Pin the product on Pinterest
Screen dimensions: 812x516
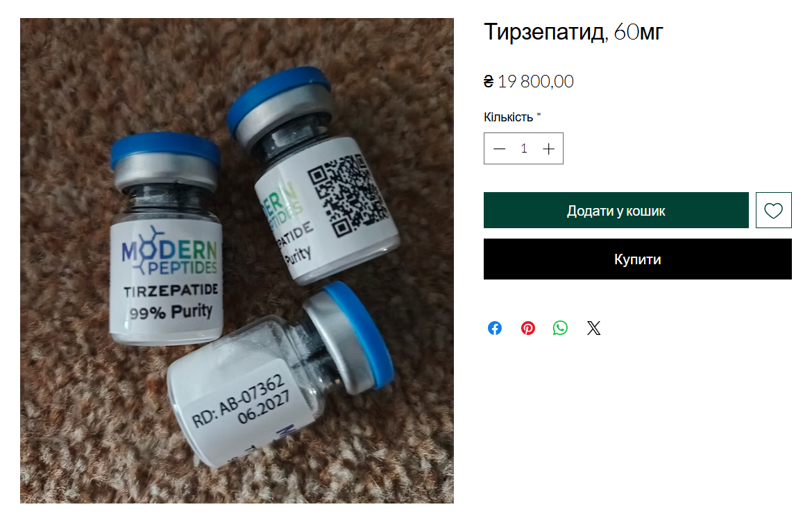click(x=527, y=328)
